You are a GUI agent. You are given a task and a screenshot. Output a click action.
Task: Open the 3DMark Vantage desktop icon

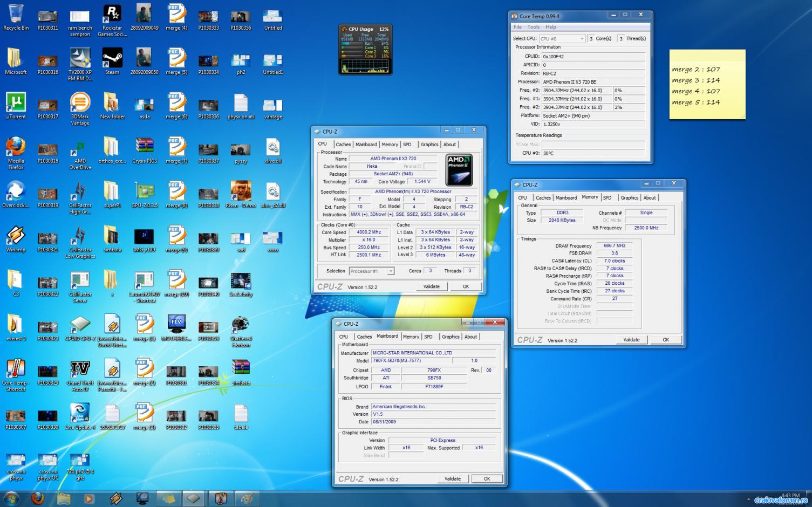point(80,109)
